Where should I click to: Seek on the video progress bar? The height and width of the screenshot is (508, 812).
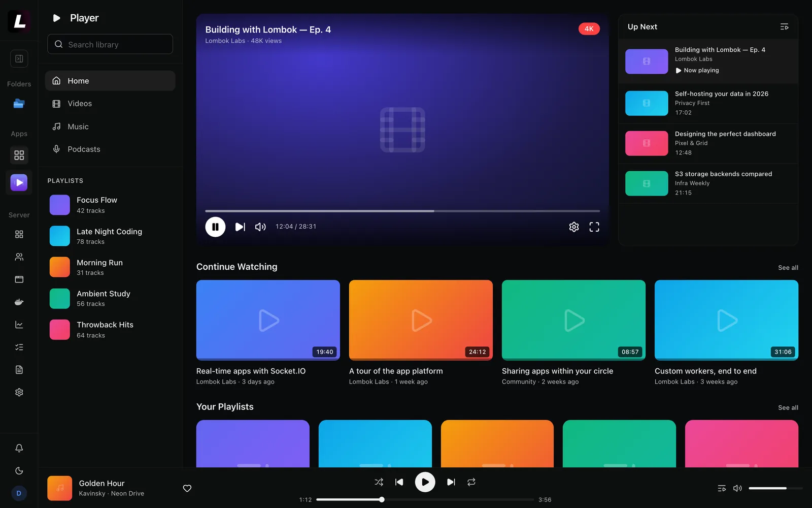(x=402, y=211)
